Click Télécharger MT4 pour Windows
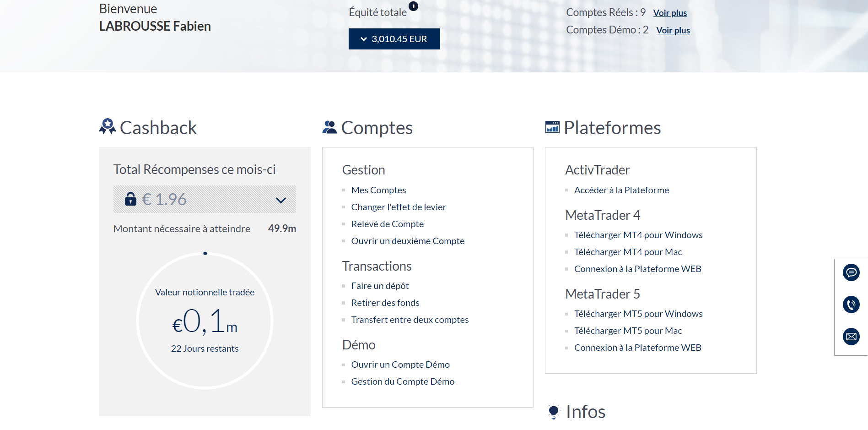The height and width of the screenshot is (430, 868). point(638,235)
